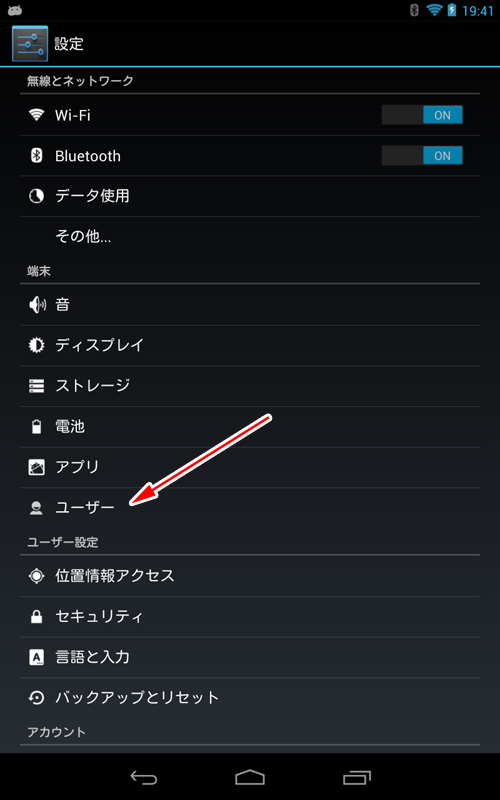The width and height of the screenshot is (500, 800).
Task: Toggle the Wi-Fi ON switch
Action: (x=422, y=115)
